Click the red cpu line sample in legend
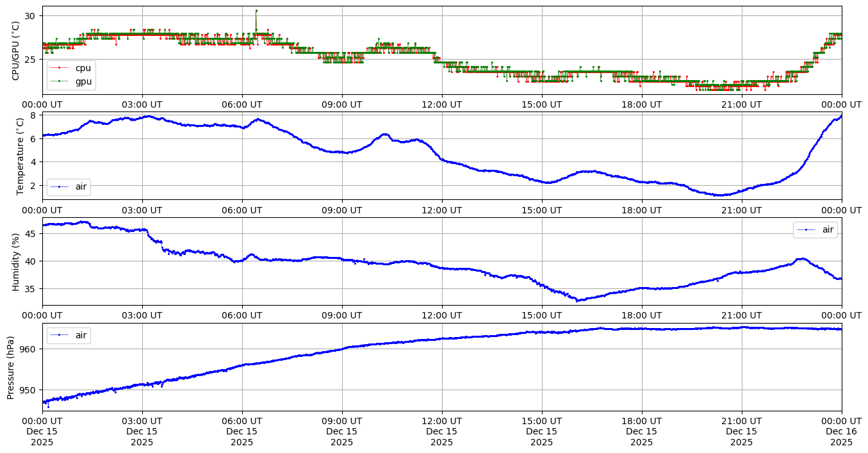The width and height of the screenshot is (868, 453). pos(59,67)
